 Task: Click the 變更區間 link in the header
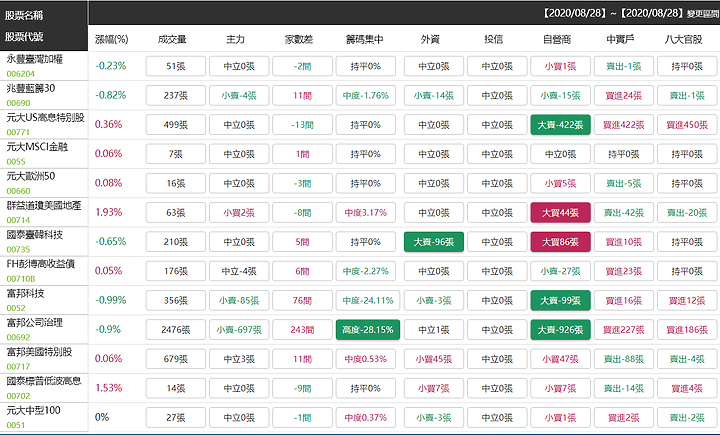coord(703,14)
